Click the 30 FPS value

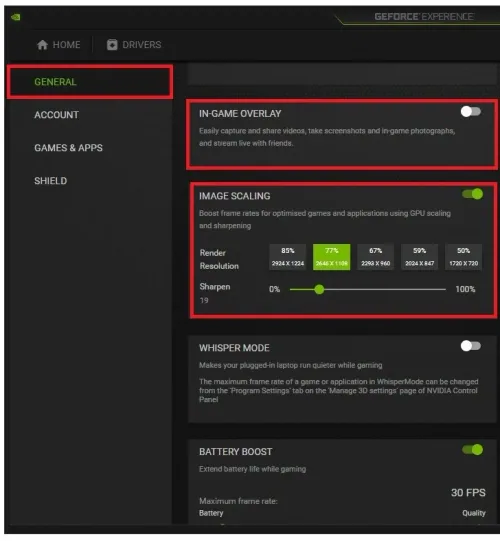[468, 493]
